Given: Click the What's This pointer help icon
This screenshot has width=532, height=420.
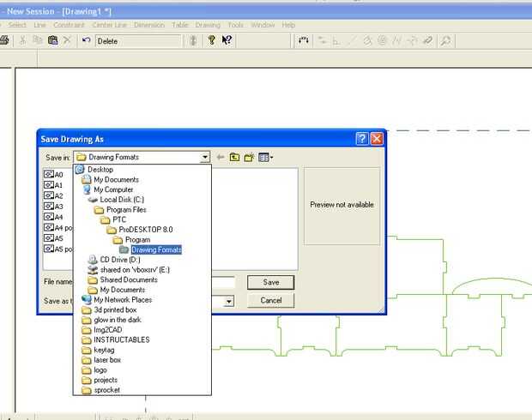Looking at the screenshot, I should [x=227, y=40].
